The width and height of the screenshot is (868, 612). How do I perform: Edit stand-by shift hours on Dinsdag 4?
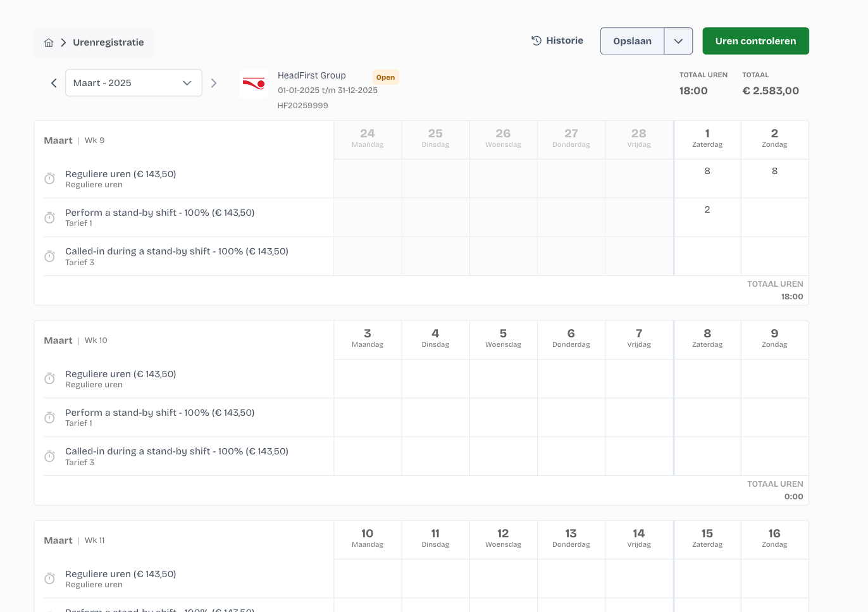pyautogui.click(x=436, y=418)
